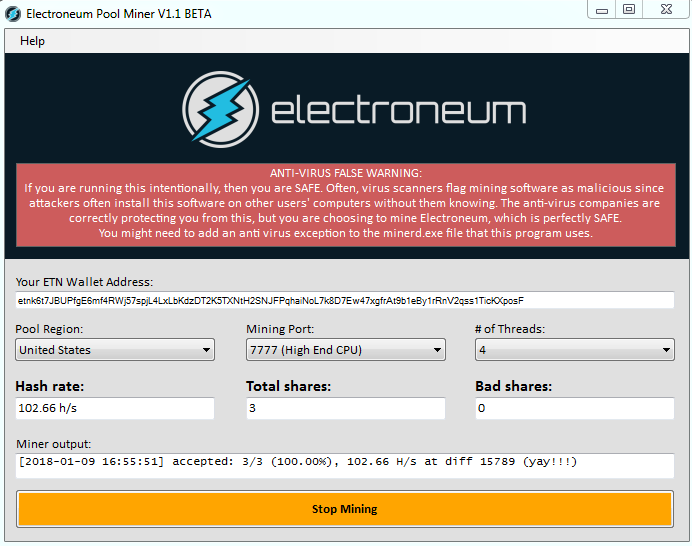This screenshot has width=692, height=546.
Task: Click the Bad shares value box
Action: pyautogui.click(x=575, y=408)
